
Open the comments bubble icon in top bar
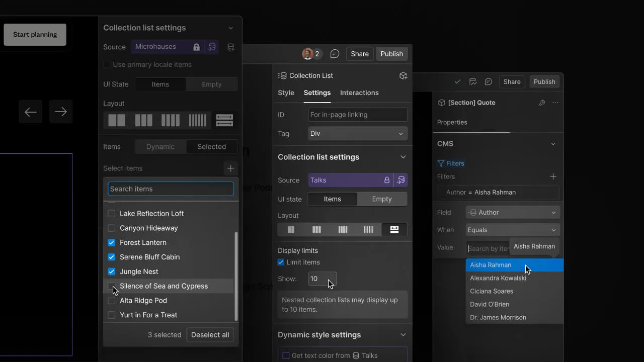pos(335,54)
